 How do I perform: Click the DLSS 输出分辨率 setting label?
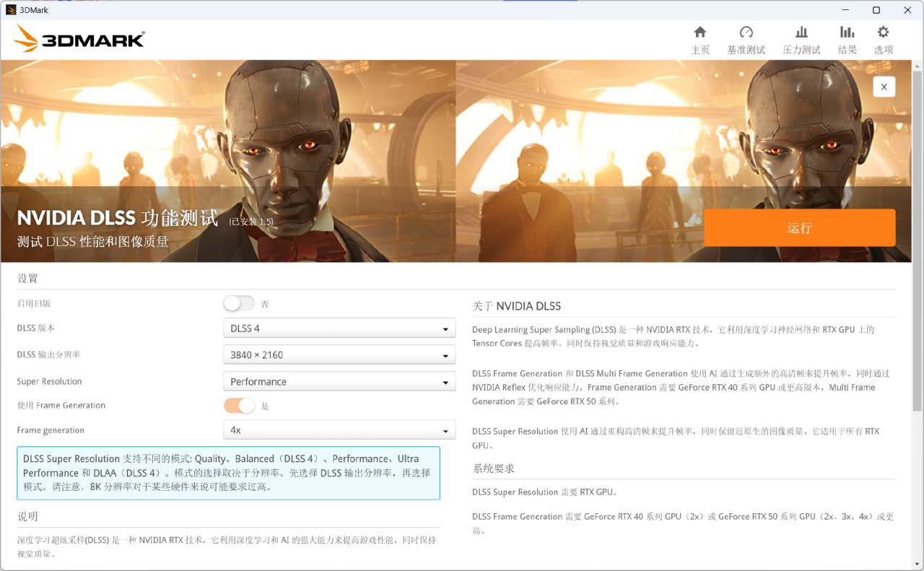point(49,355)
